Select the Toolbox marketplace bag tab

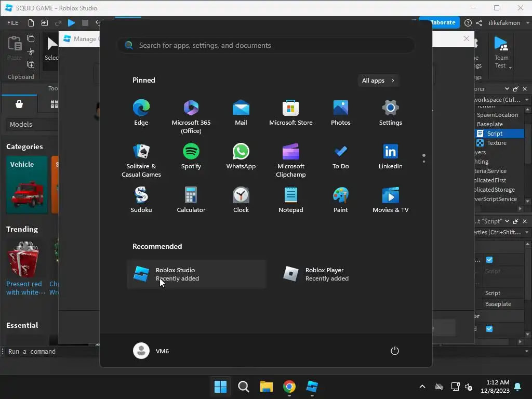pyautogui.click(x=19, y=104)
